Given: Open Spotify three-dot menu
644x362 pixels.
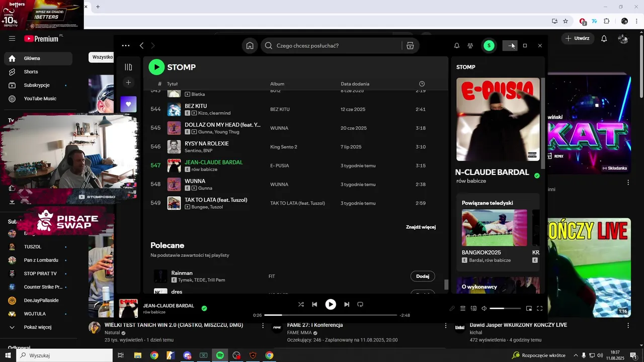Looking at the screenshot, I should pos(126,46).
